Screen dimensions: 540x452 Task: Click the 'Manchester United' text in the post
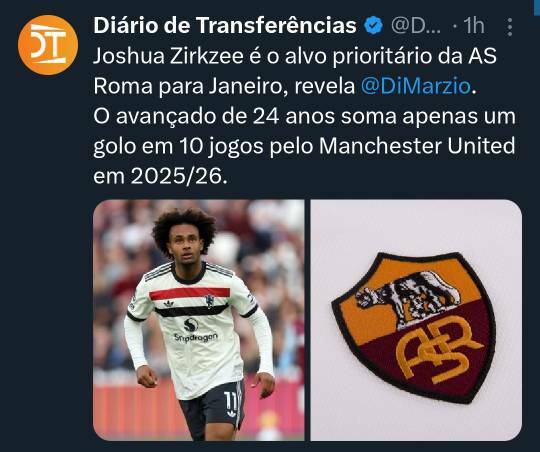point(417,146)
